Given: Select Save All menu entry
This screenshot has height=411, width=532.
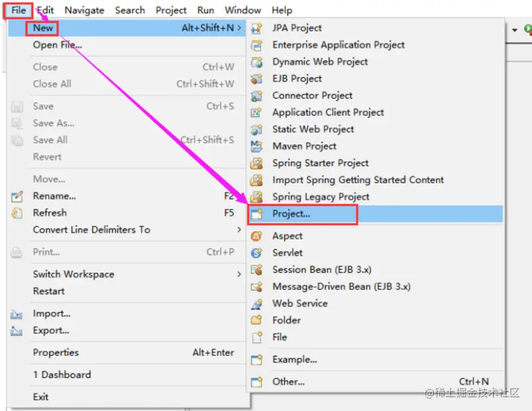Looking at the screenshot, I should pyautogui.click(x=126, y=140).
